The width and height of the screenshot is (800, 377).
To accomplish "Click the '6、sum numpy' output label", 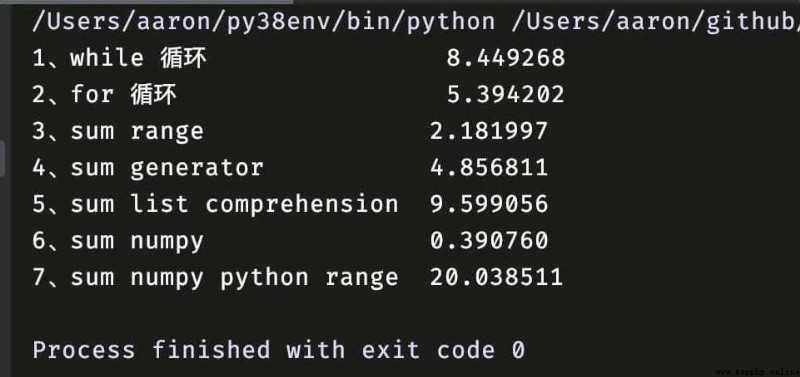I will tap(118, 241).
